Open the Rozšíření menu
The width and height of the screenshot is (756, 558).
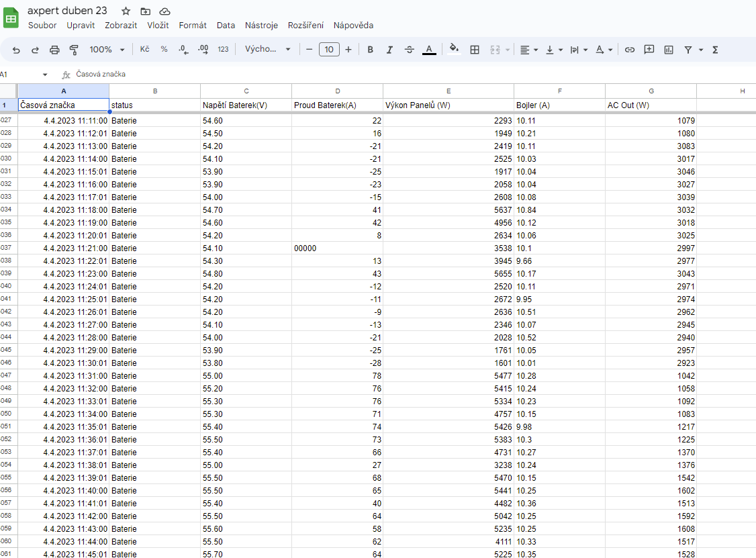pos(305,26)
